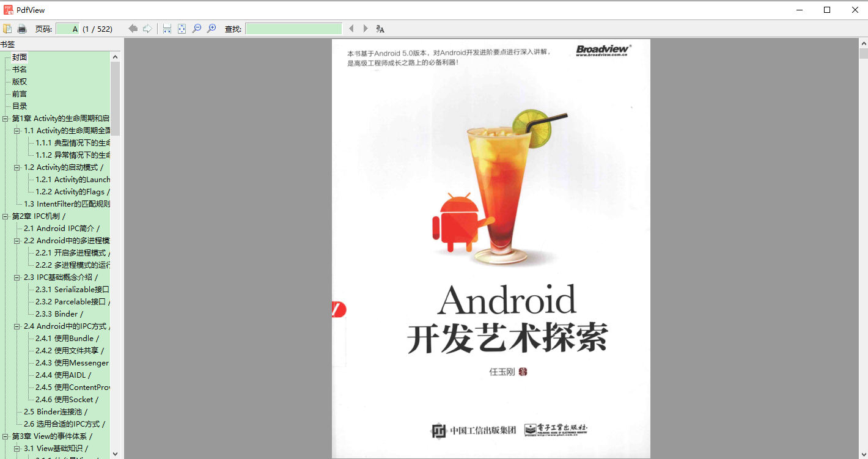The image size is (868, 459).
Task: Open bookmark 2.4.2 使用文件共享
Action: pos(70,351)
